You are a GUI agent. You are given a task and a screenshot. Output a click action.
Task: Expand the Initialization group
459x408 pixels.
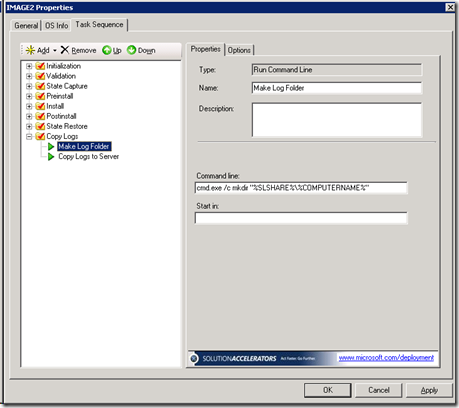(29, 66)
